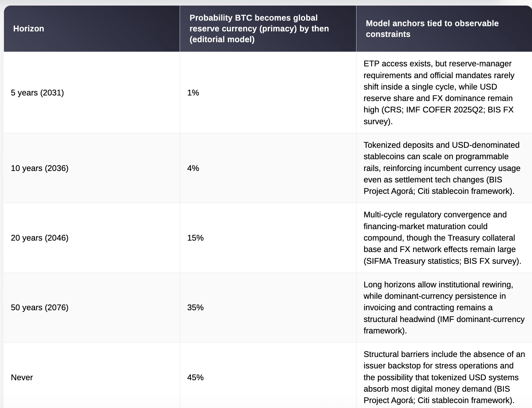The height and width of the screenshot is (408, 532).
Task: Click the 4% probability value
Action: [193, 168]
